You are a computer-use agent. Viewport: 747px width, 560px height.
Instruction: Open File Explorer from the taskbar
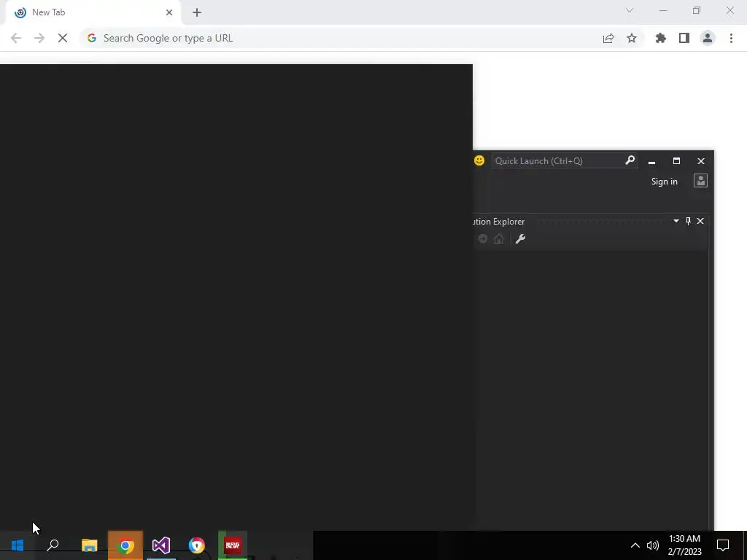coord(89,545)
